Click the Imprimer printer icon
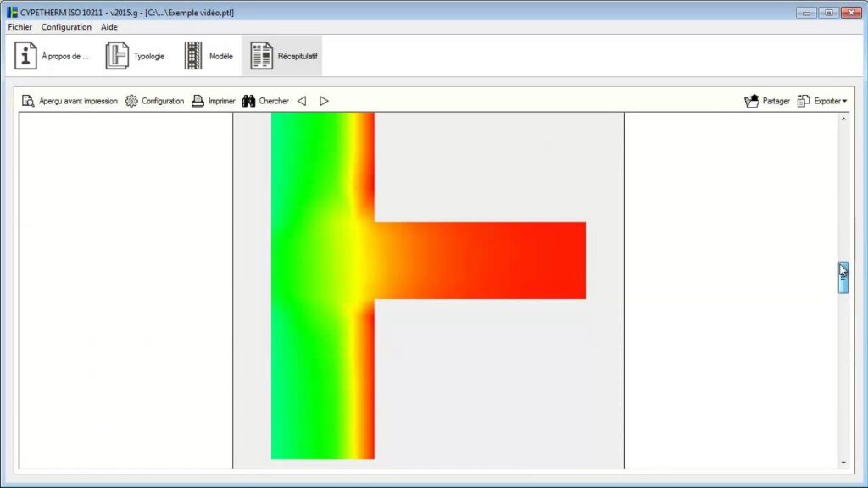 click(198, 101)
